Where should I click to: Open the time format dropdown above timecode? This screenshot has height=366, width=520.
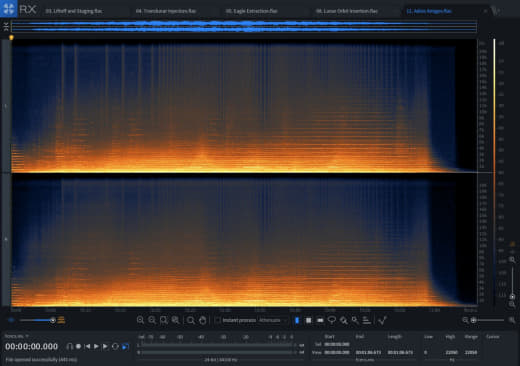[x=16, y=336]
